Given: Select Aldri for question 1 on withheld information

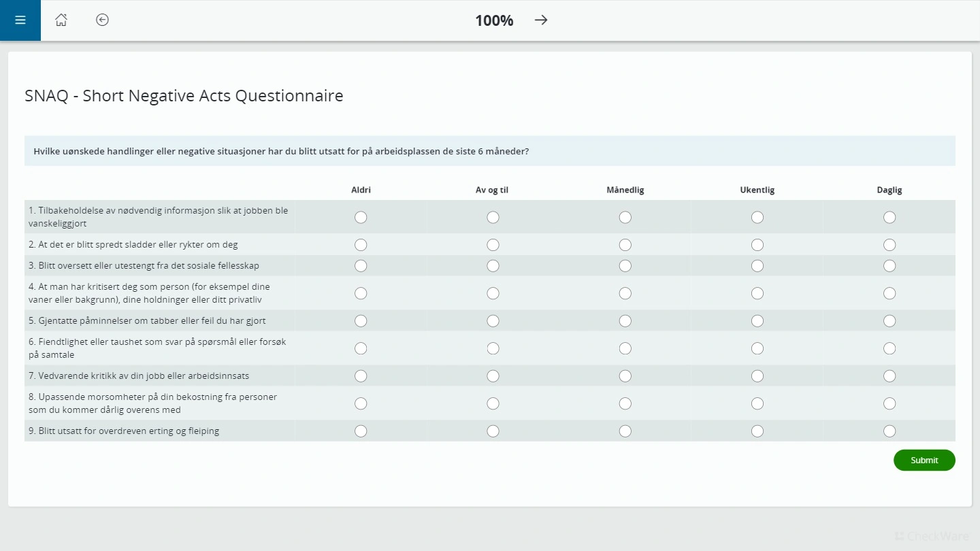Looking at the screenshot, I should [361, 217].
